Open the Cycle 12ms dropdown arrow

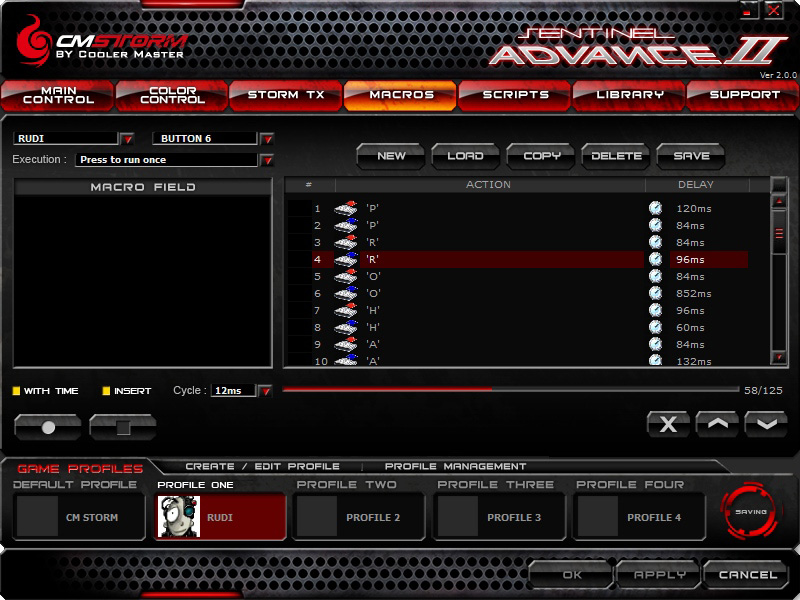click(x=265, y=391)
